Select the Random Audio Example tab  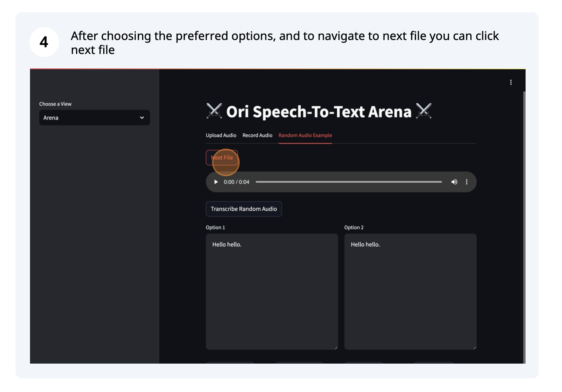(305, 135)
